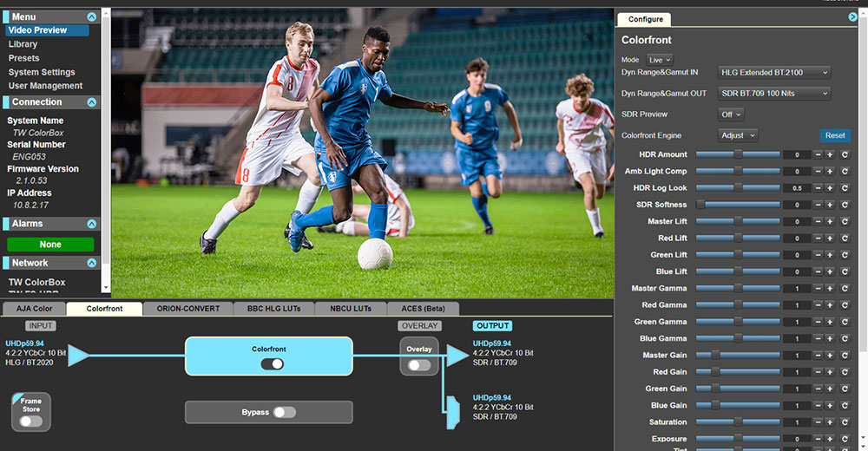Reset the Amb Light Comp value icon
Image resolution: width=868 pixels, height=451 pixels.
(x=845, y=172)
